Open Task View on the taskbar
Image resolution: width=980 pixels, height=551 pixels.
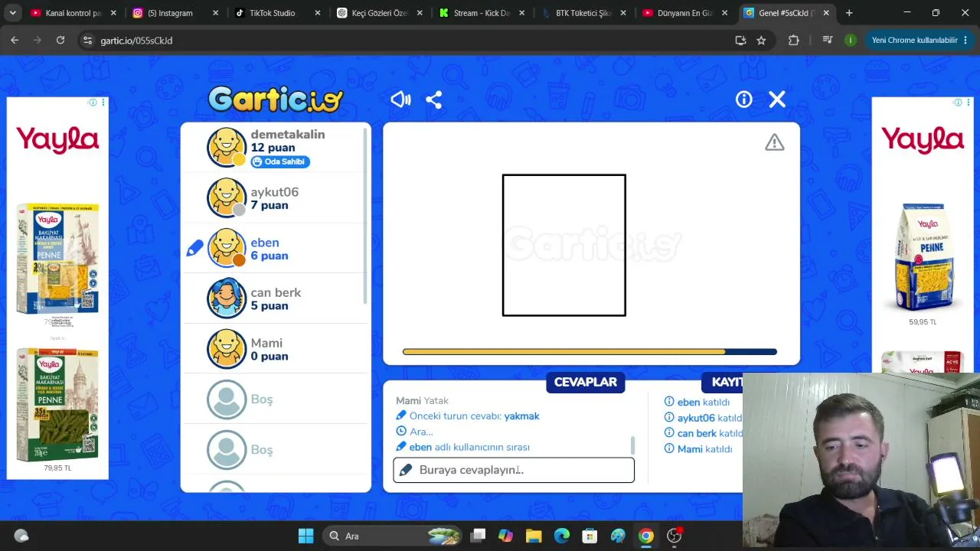pyautogui.click(x=478, y=536)
